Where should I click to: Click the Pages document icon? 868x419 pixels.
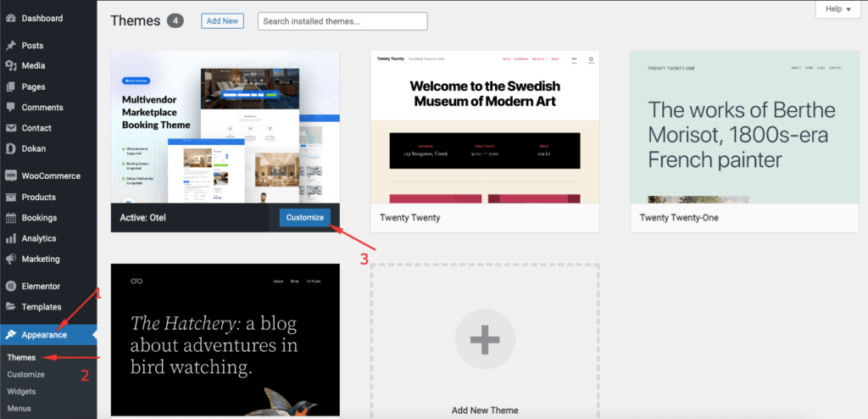(x=10, y=87)
